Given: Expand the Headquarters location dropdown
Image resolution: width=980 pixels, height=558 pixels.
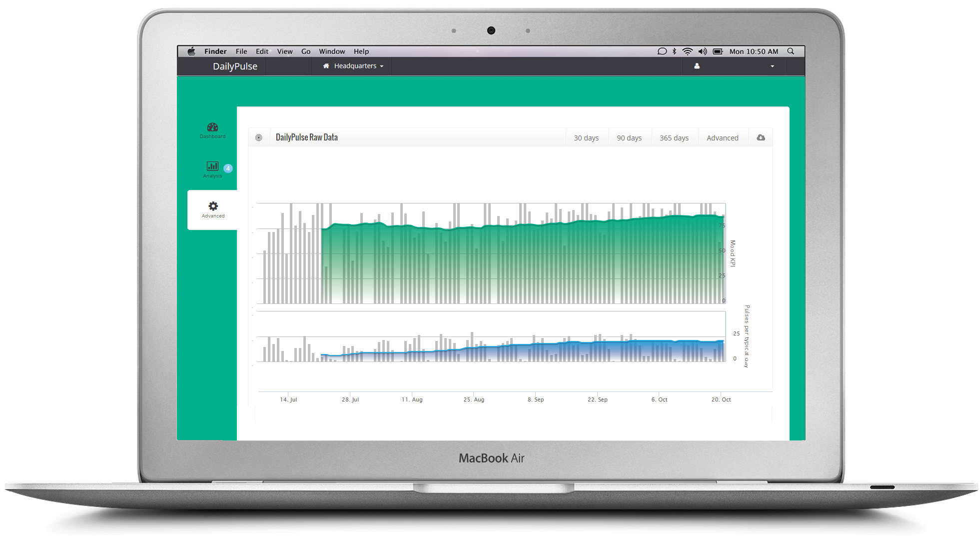Looking at the screenshot, I should [x=354, y=66].
